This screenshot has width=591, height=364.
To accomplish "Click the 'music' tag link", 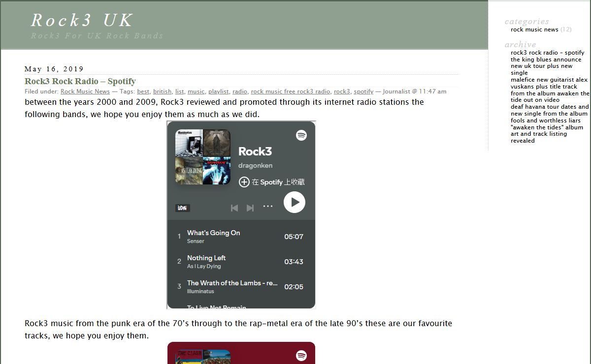I will 196,91.
